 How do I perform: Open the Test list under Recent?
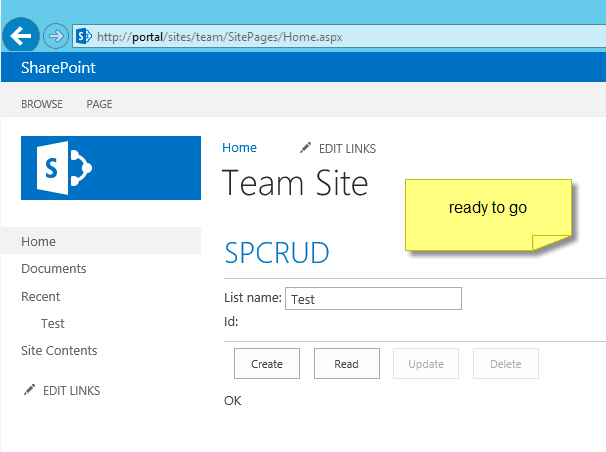point(53,323)
